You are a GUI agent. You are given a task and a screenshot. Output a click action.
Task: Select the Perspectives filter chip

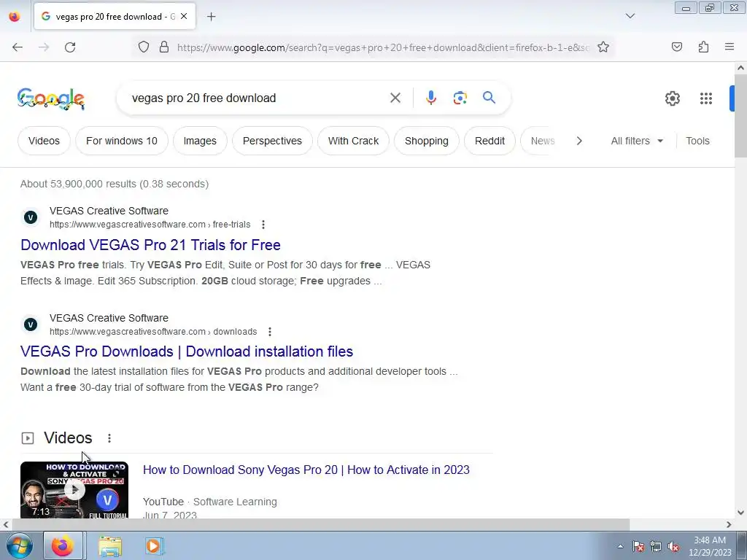point(272,141)
